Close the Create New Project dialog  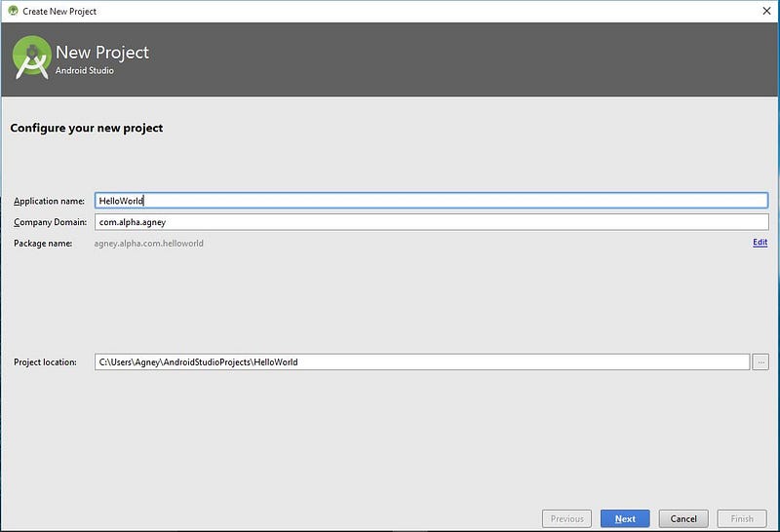click(x=766, y=11)
